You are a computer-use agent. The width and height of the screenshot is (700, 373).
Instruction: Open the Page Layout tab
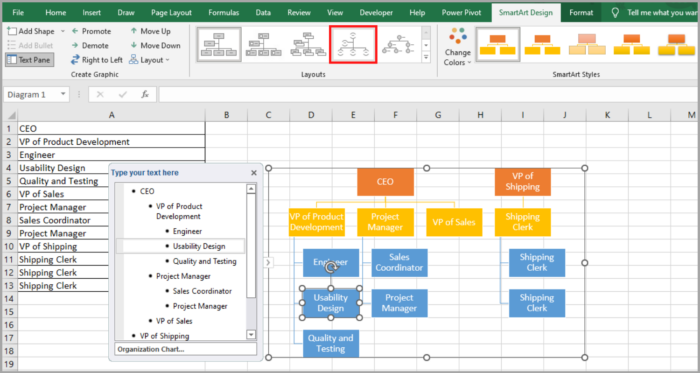coord(171,12)
